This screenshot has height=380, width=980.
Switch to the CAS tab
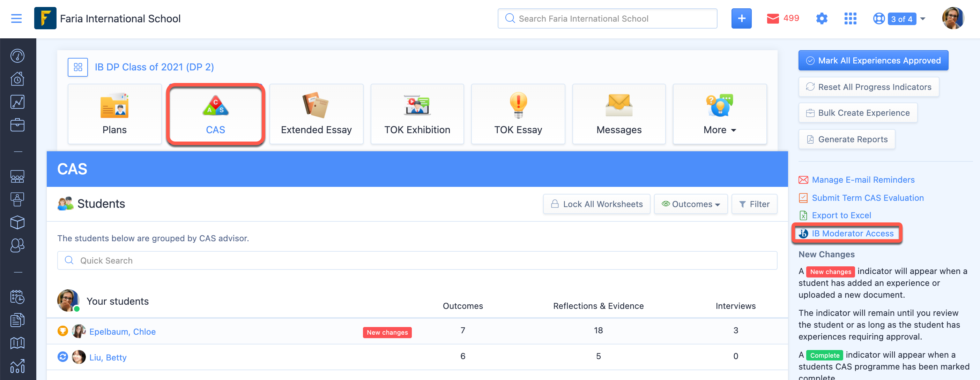pyautogui.click(x=215, y=114)
